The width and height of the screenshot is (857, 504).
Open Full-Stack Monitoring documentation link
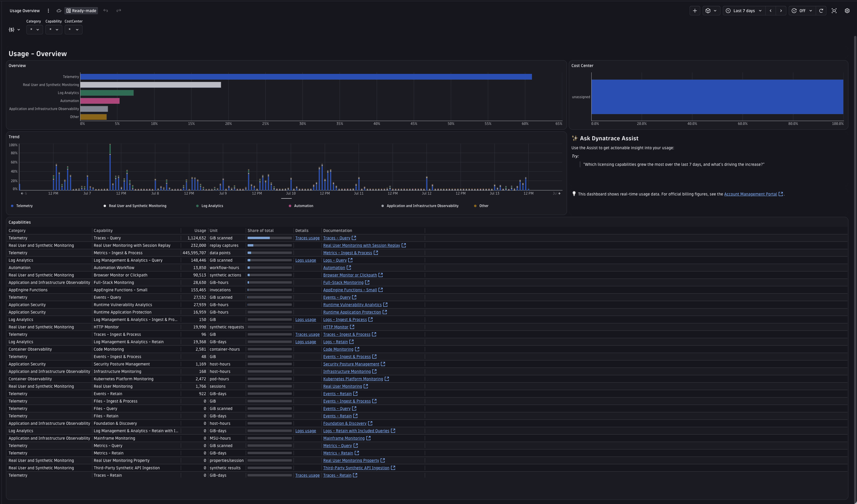[343, 282]
